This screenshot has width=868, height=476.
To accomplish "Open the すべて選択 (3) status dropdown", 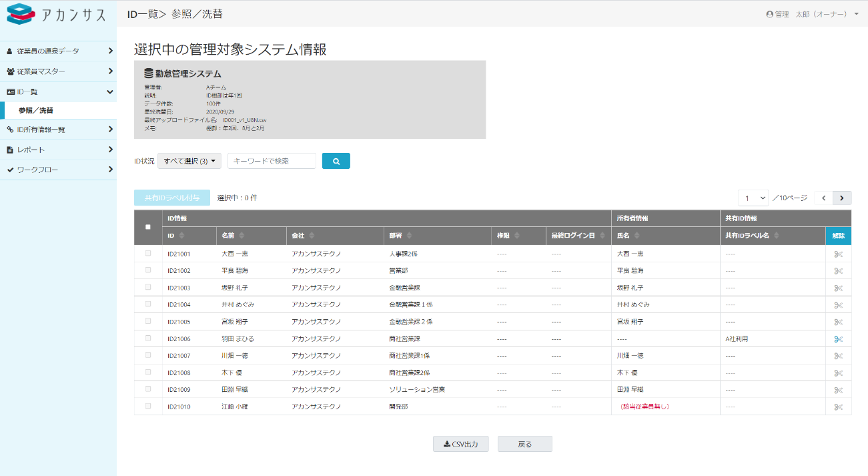I will click(189, 161).
